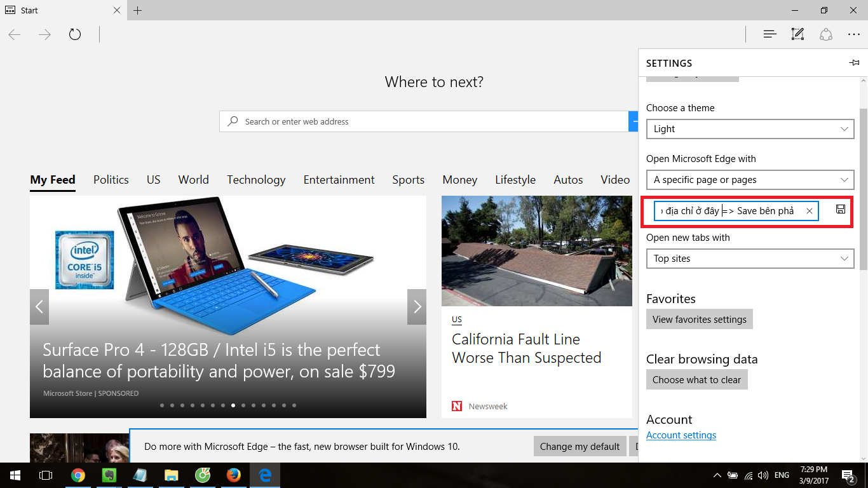The image size is (868, 488).
Task: Open the Windows Start menu
Action: 15,475
